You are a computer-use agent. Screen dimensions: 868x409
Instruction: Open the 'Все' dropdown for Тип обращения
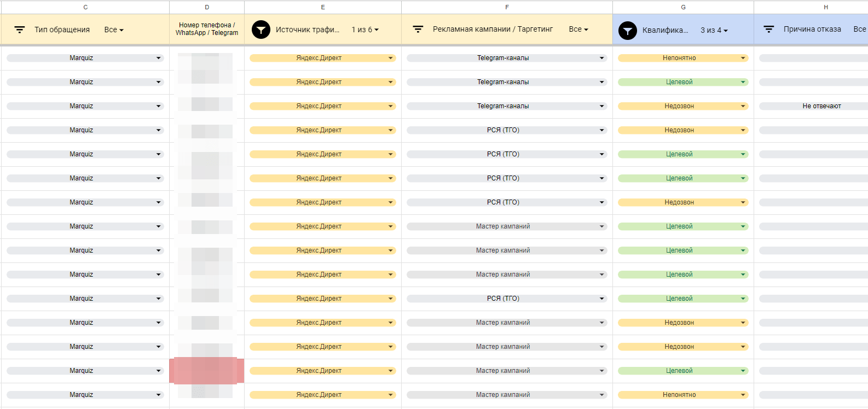114,30
